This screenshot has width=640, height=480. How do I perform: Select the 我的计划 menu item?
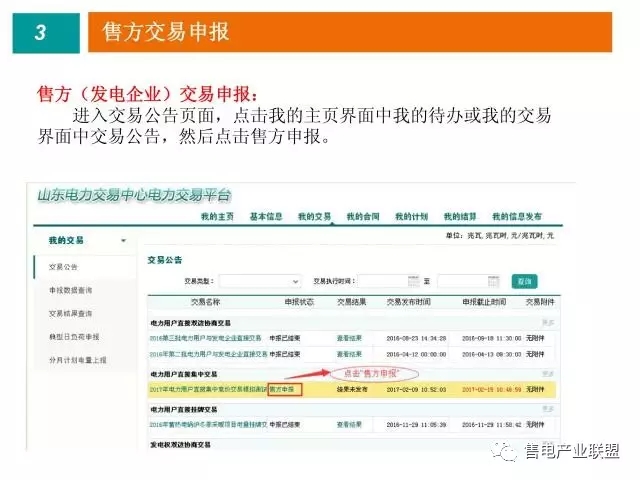pyautogui.click(x=411, y=216)
